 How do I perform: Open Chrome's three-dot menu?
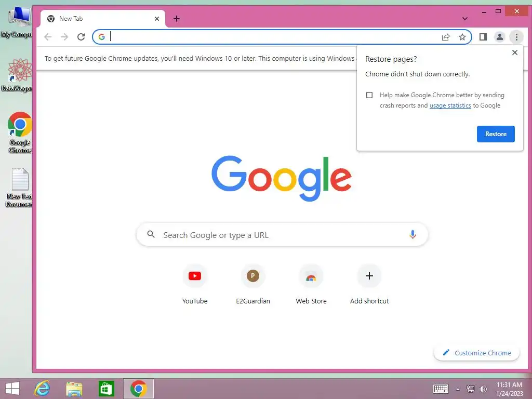point(516,37)
